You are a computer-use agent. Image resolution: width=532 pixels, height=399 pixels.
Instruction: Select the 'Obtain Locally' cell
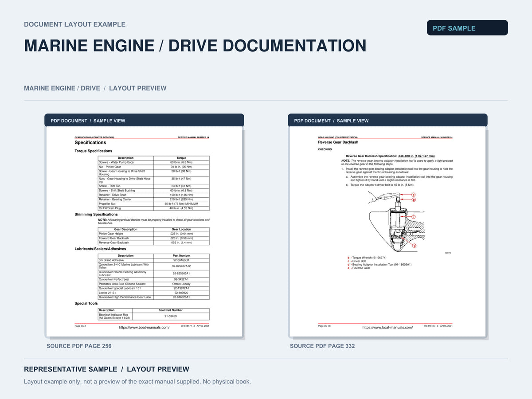click(181, 284)
